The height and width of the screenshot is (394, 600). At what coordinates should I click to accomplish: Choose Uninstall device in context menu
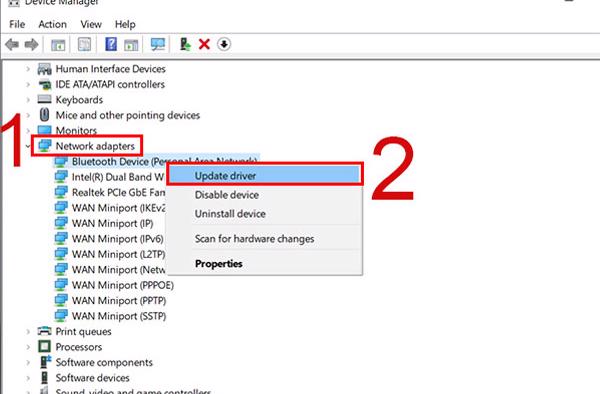tap(265, 214)
